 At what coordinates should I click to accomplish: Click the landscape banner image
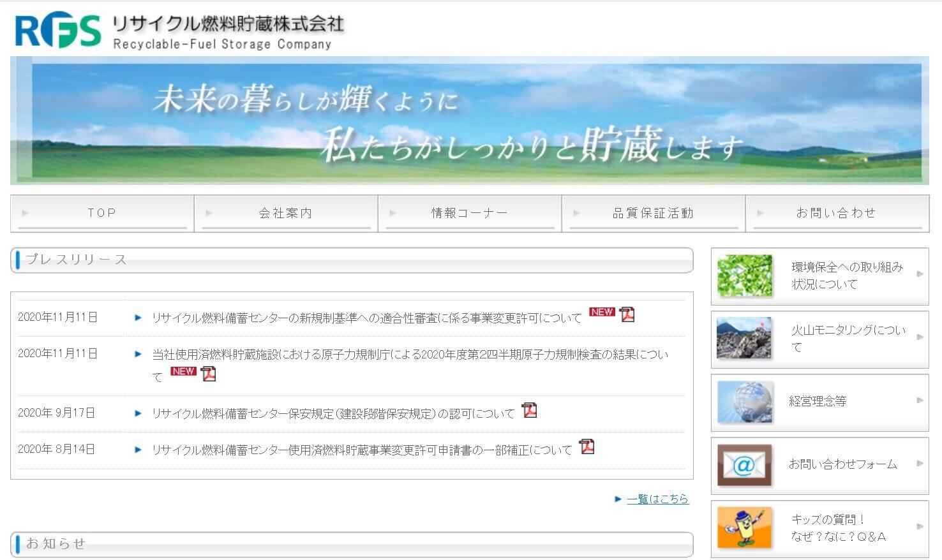tap(469, 121)
